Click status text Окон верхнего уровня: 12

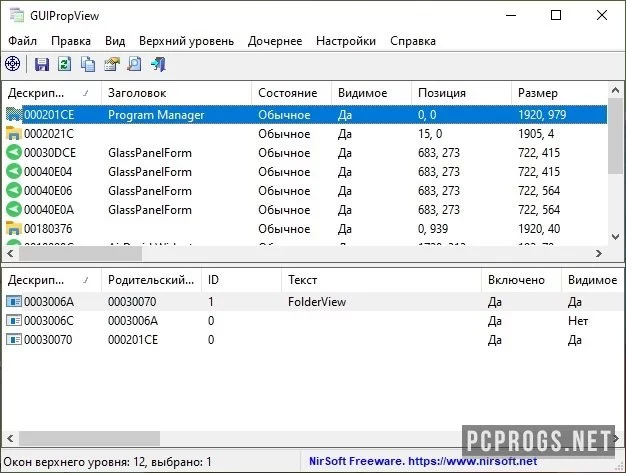point(75,462)
